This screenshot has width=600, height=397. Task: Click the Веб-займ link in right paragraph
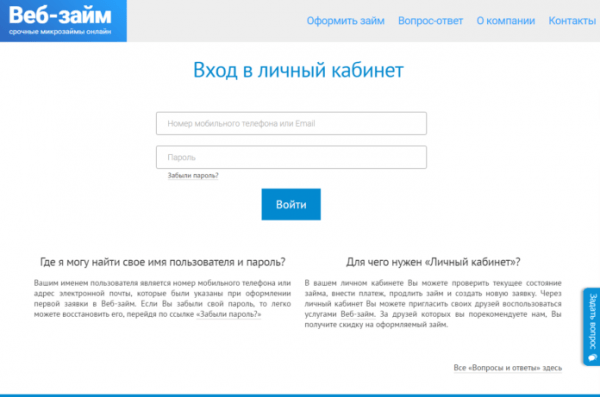(358, 314)
